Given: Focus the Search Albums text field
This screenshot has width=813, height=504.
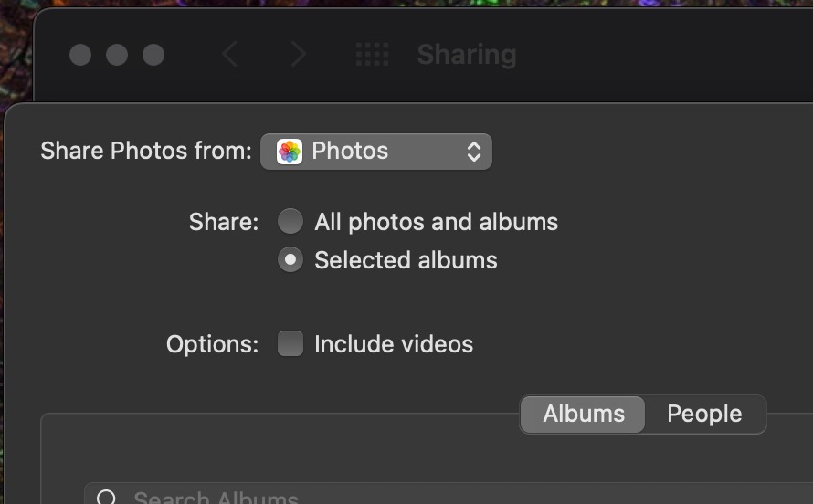Looking at the screenshot, I should [449, 494].
